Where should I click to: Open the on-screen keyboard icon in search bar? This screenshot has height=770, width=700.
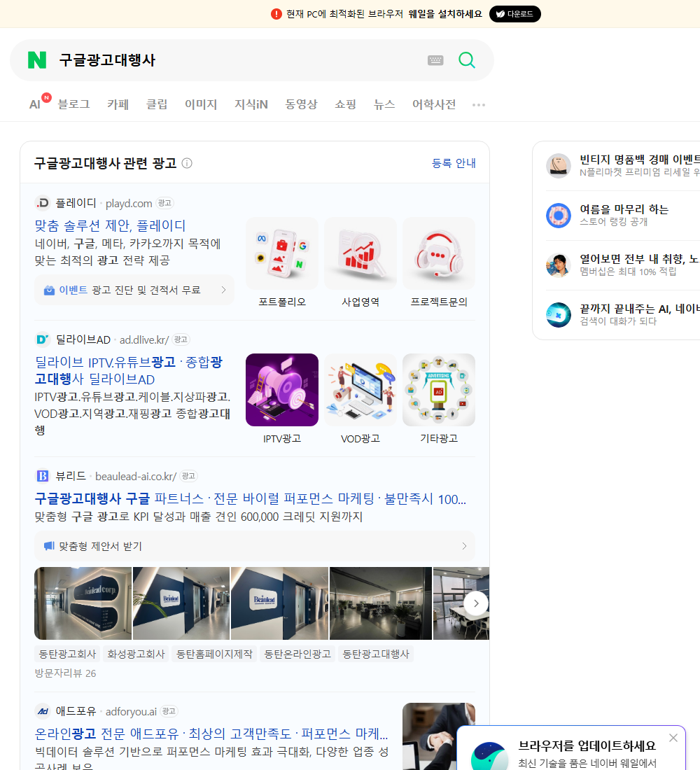pyautogui.click(x=435, y=60)
